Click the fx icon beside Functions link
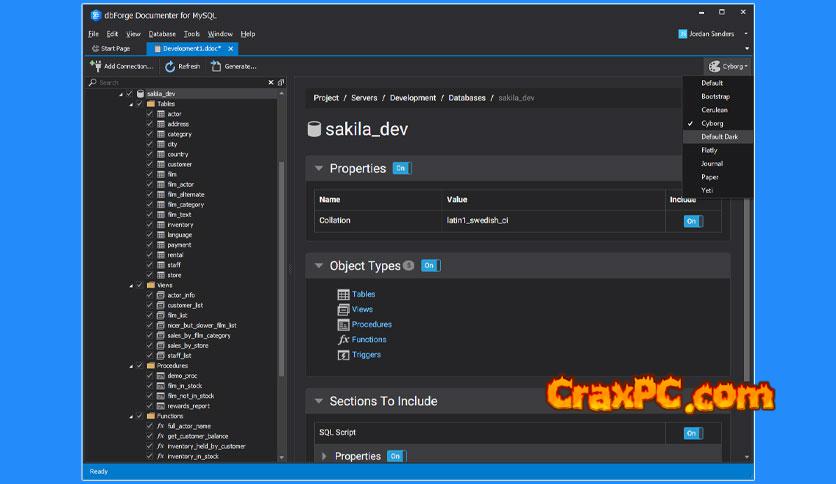836x484 pixels. pyautogui.click(x=343, y=340)
